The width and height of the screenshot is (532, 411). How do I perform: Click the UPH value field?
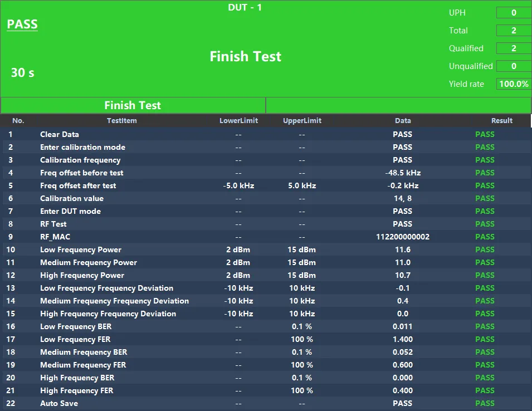point(513,13)
